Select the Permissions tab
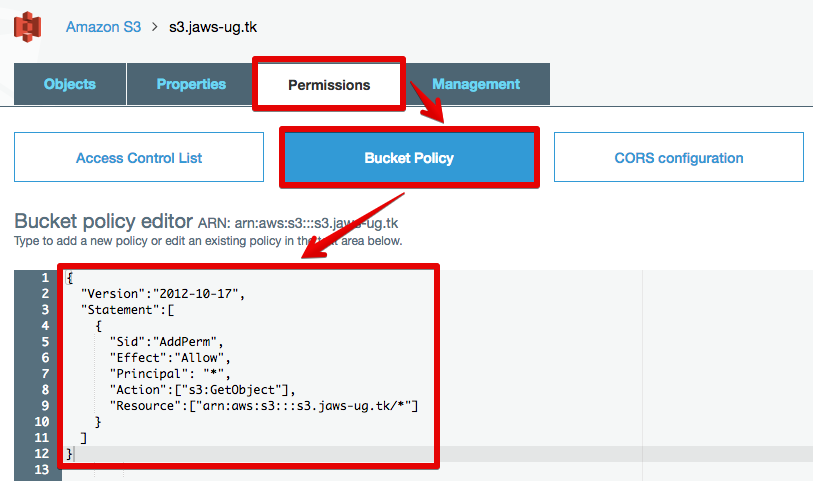 coord(329,84)
